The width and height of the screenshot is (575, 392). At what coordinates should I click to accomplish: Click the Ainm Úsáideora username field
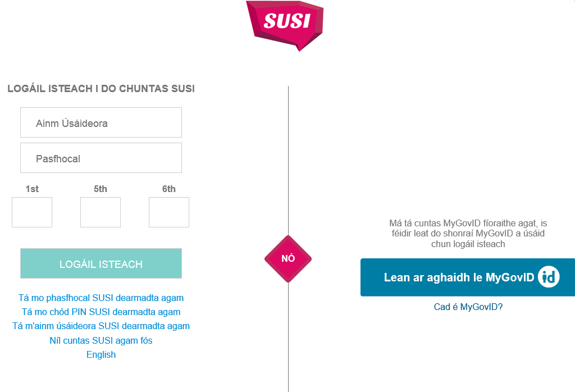coord(101,122)
